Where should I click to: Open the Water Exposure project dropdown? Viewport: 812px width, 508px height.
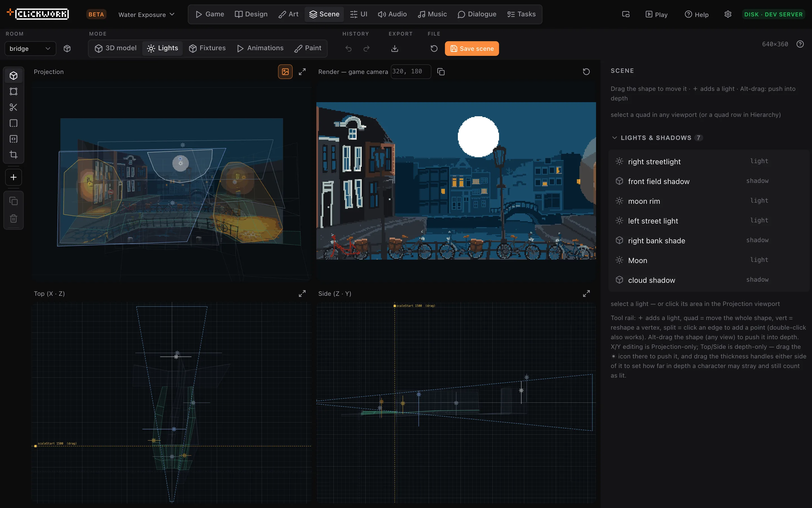(147, 14)
